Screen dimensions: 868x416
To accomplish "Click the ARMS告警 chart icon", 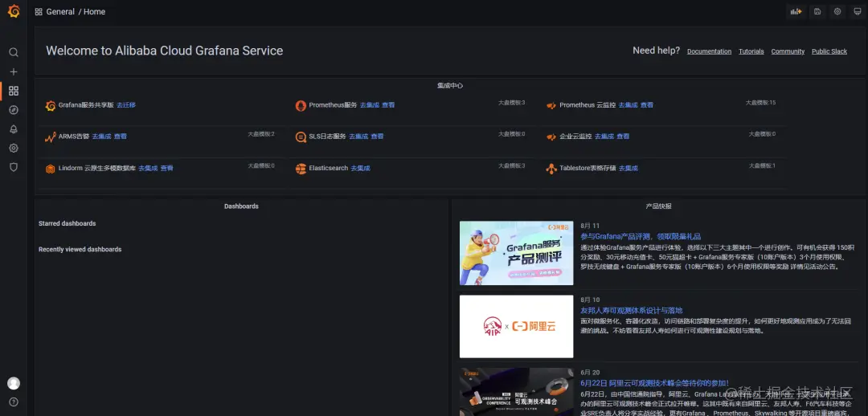I will [x=51, y=137].
